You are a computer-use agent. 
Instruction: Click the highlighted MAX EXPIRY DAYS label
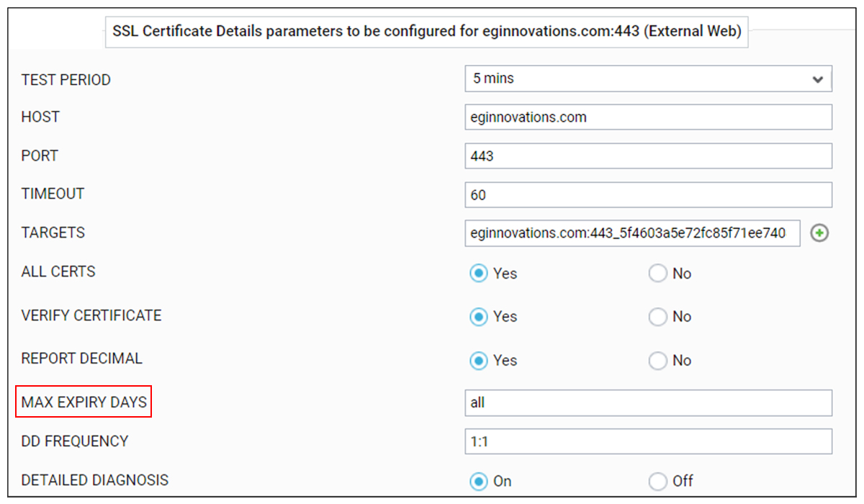click(x=84, y=402)
